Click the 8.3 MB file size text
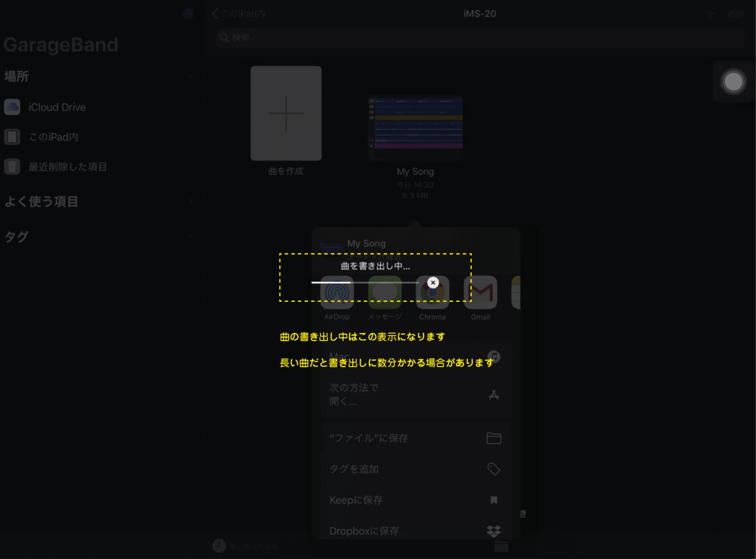756x559 pixels. 415,195
